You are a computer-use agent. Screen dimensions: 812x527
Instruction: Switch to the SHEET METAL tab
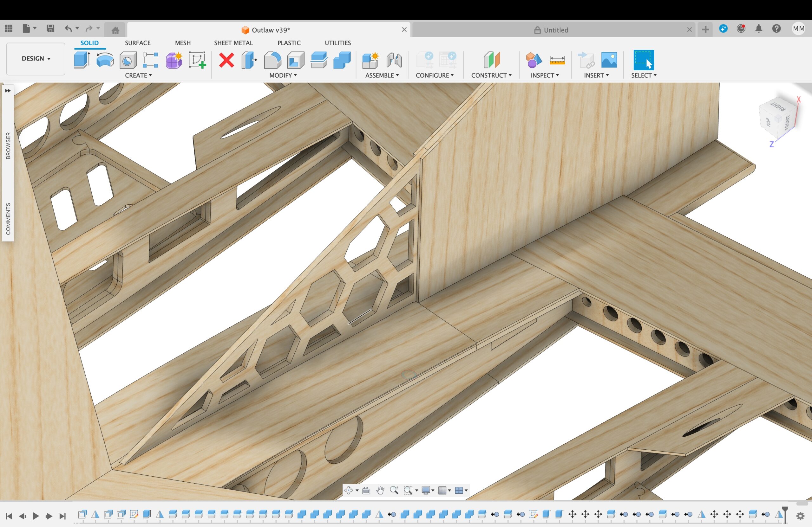pos(233,43)
